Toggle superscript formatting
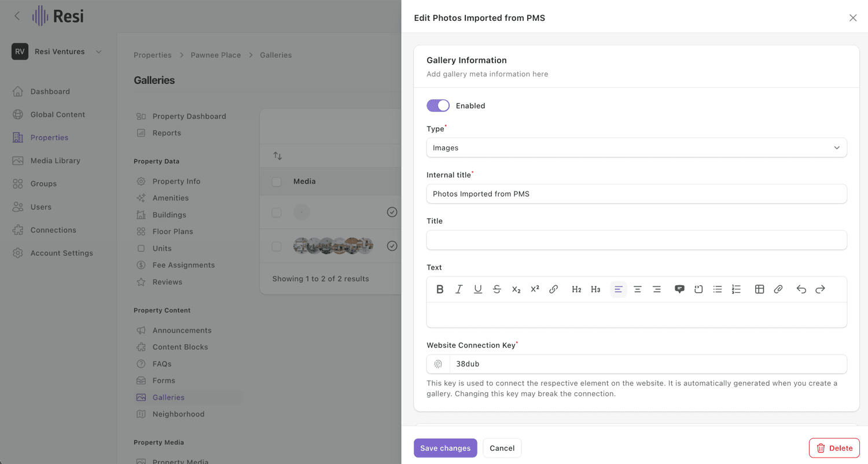The width and height of the screenshot is (868, 464). pos(535,289)
